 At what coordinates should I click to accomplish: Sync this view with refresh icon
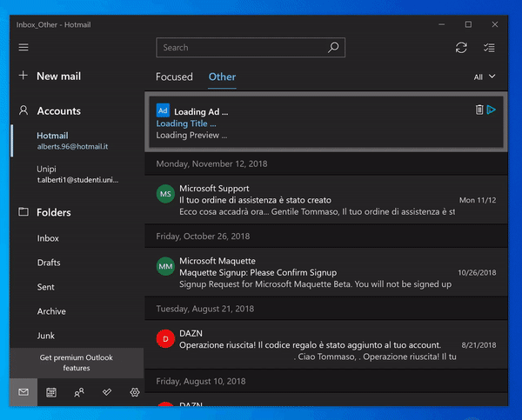(461, 48)
